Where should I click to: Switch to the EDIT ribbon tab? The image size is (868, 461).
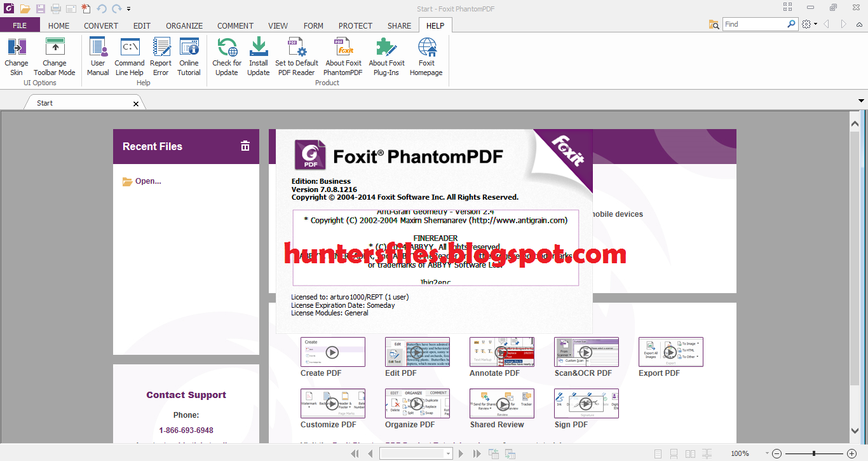[x=142, y=26]
